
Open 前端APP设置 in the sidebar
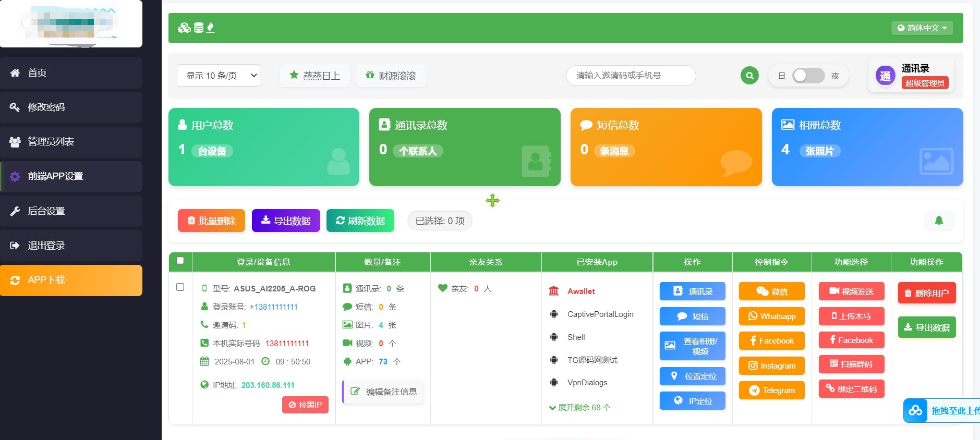pyautogui.click(x=55, y=176)
